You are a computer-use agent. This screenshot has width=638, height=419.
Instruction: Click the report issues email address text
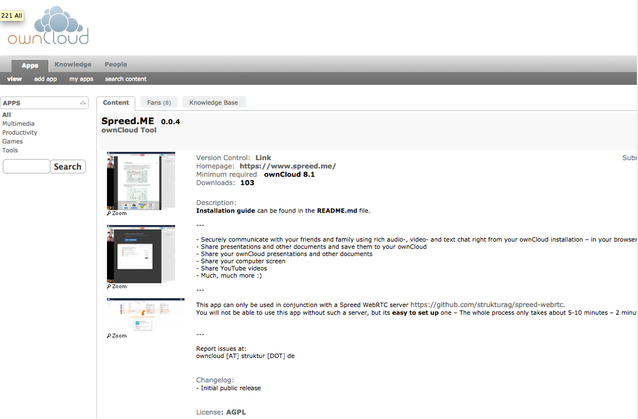click(245, 356)
